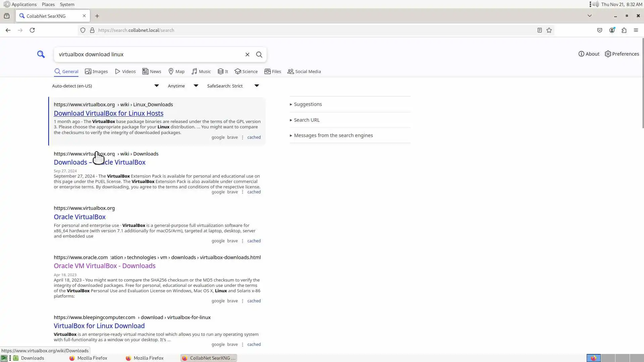644x362 pixels.
Task: Bookmark this page with star icon
Action: (x=549, y=30)
